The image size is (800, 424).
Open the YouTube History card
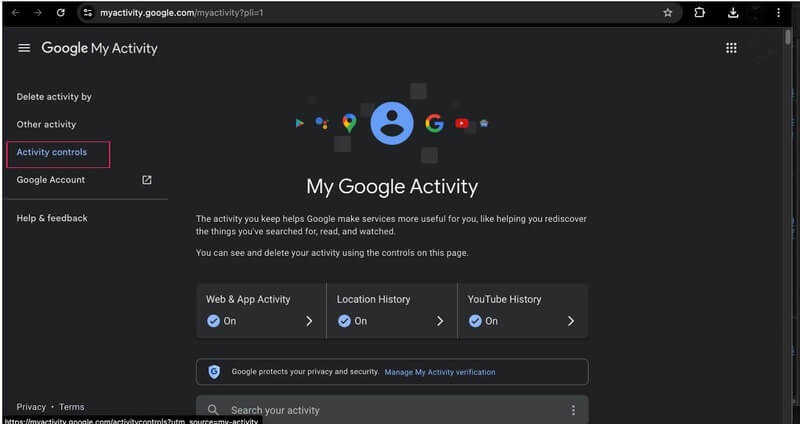point(523,311)
